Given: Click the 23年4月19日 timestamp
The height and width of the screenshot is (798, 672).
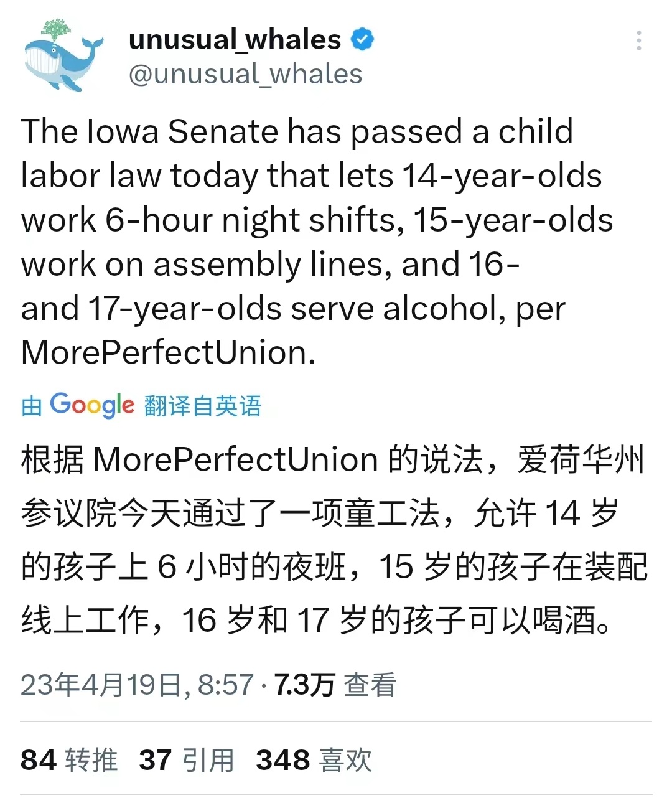Looking at the screenshot, I should 137,685.
